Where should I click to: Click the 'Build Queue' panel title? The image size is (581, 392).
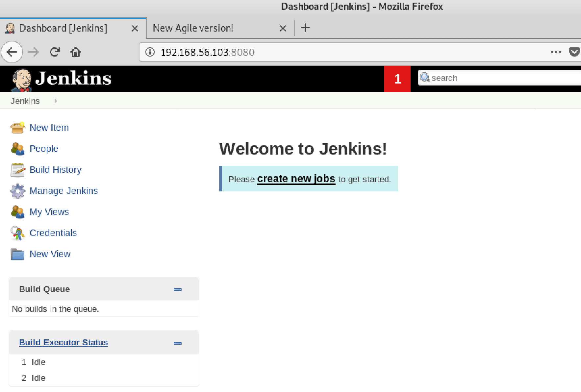pos(44,289)
